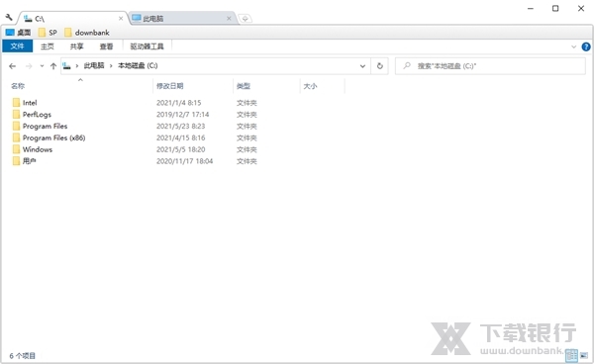Open the 文件 menu
The image size is (594, 364).
[x=18, y=46]
